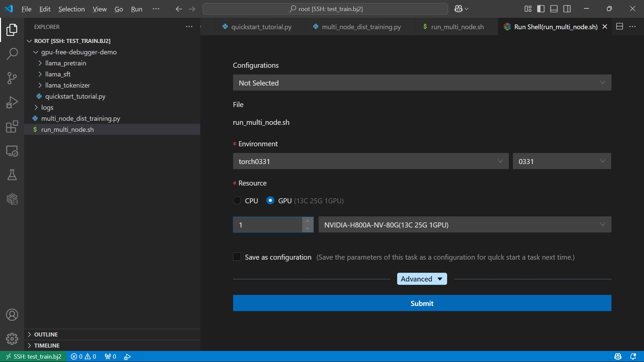This screenshot has height=362, width=644.
Task: Enable Save as configuration checkbox
Action: 237,257
